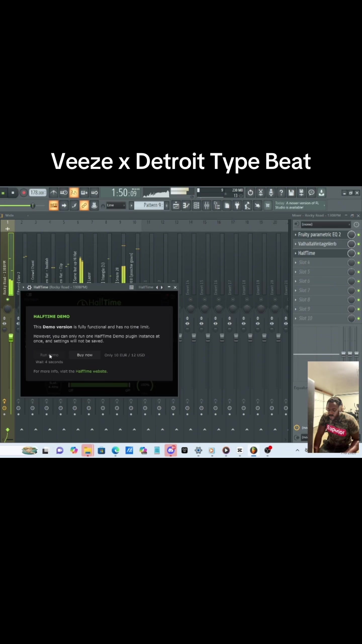Close the HalfTime plugin window
Image resolution: width=362 pixels, height=644 pixels.
175,287
